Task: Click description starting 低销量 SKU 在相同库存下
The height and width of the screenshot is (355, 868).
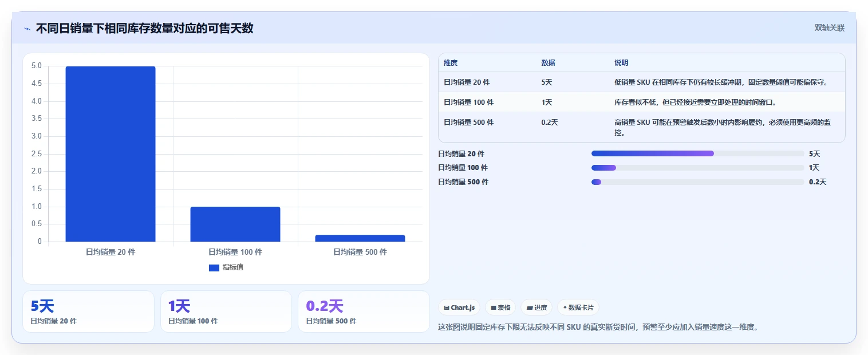Action: click(x=721, y=82)
